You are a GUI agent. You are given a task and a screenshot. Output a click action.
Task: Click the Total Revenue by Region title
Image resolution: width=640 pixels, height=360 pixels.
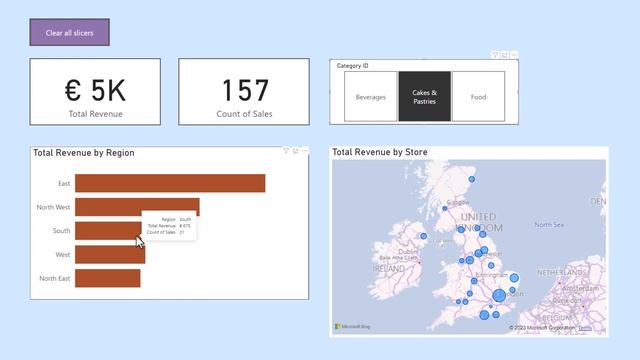84,153
